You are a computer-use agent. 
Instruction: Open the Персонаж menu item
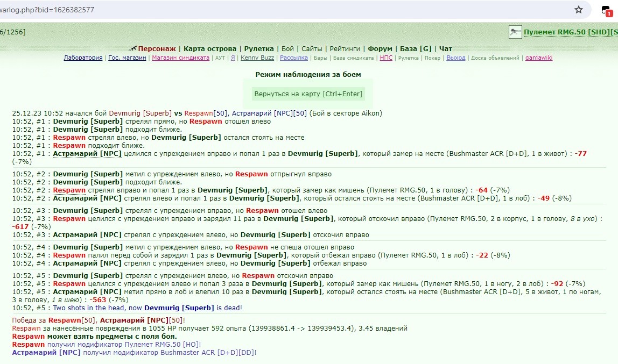(x=157, y=49)
